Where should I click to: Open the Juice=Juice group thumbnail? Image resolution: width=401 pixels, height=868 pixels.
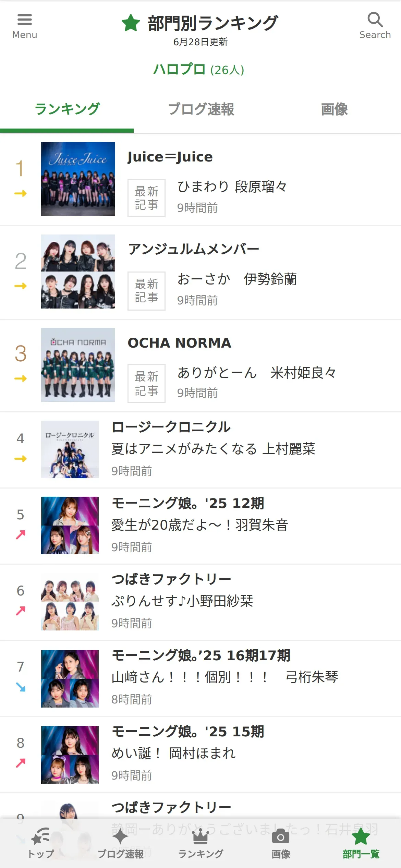(x=78, y=179)
